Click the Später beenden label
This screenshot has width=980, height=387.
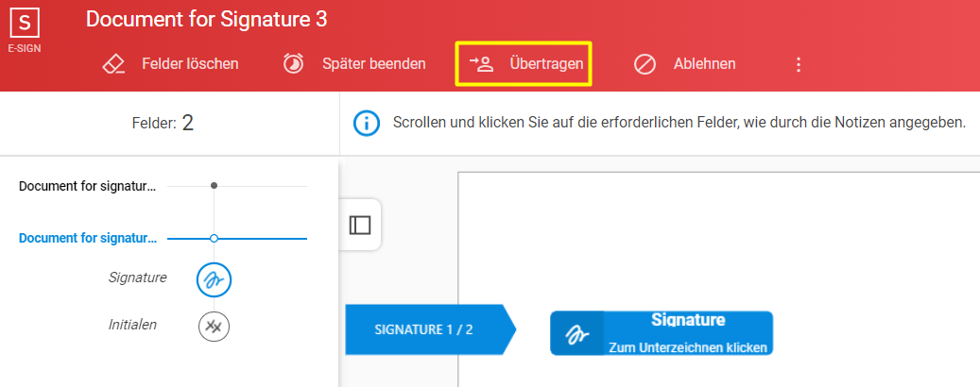[x=373, y=63]
